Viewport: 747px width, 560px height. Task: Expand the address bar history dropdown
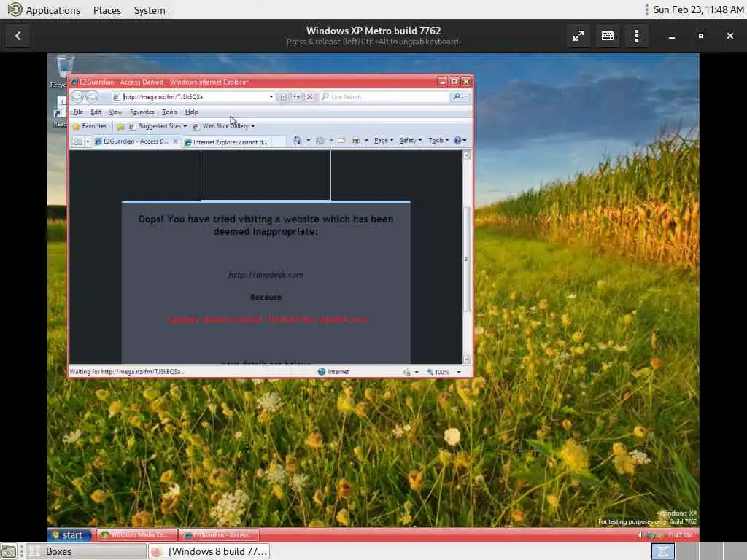(x=271, y=97)
